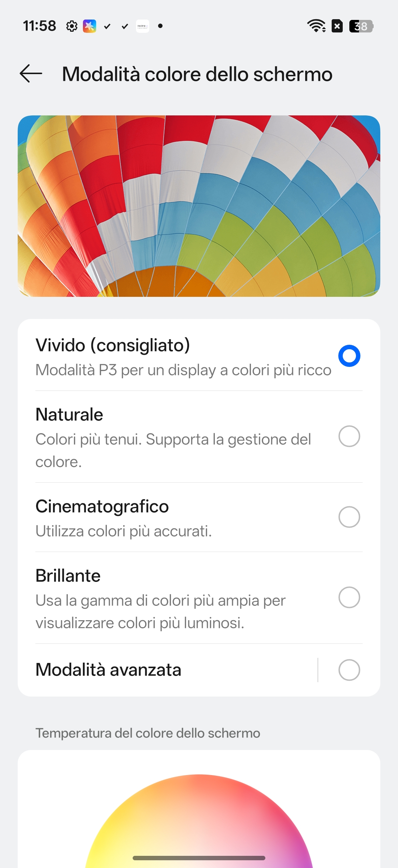Tap the hot air balloon preview image

coord(199,206)
